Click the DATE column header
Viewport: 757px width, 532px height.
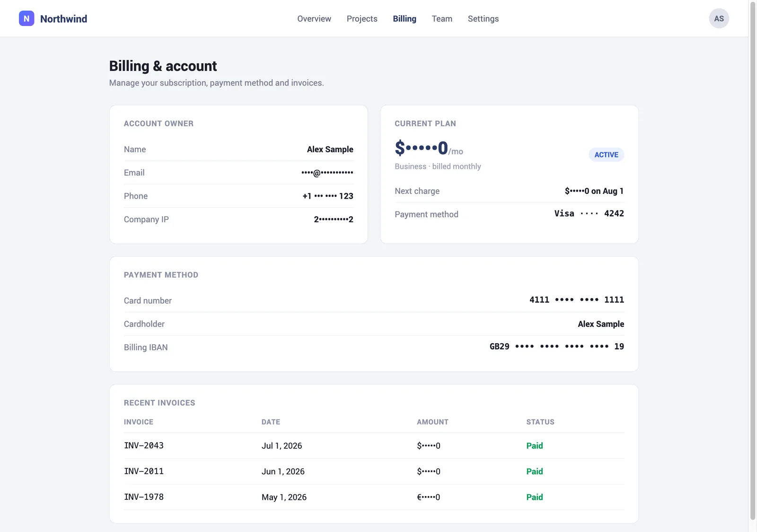271,422
